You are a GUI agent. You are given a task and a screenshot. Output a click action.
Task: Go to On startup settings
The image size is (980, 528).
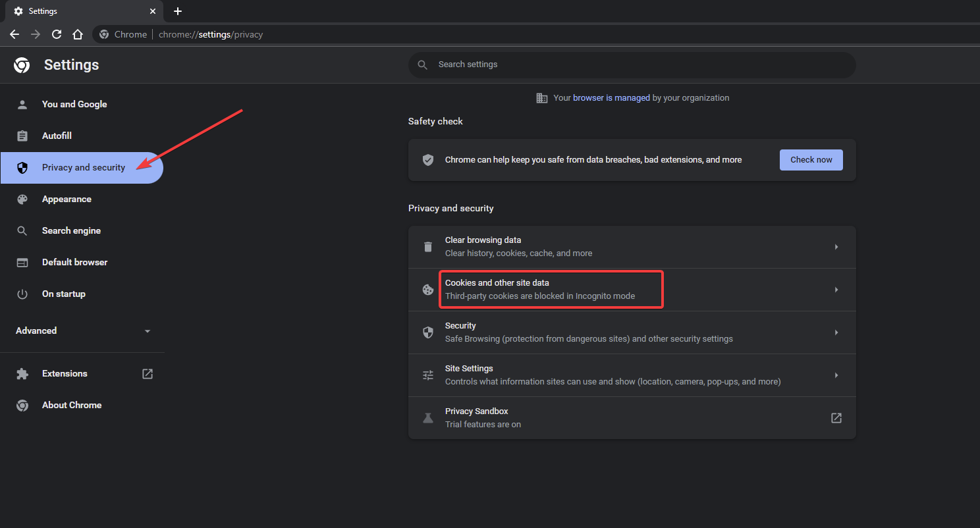point(64,294)
